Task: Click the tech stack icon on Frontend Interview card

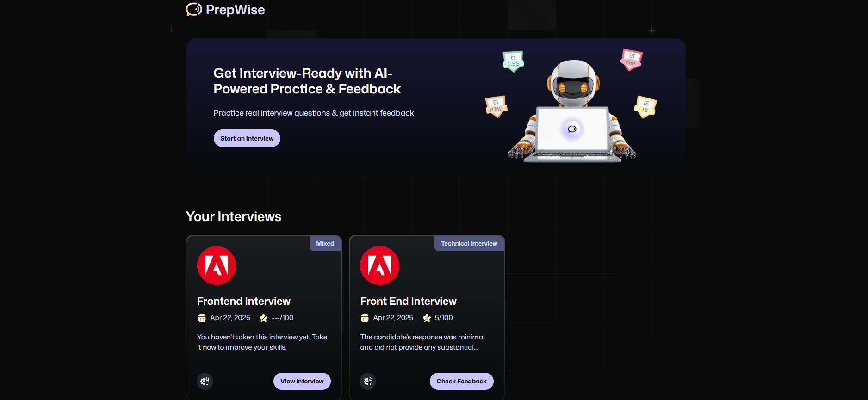Action: pyautogui.click(x=205, y=381)
